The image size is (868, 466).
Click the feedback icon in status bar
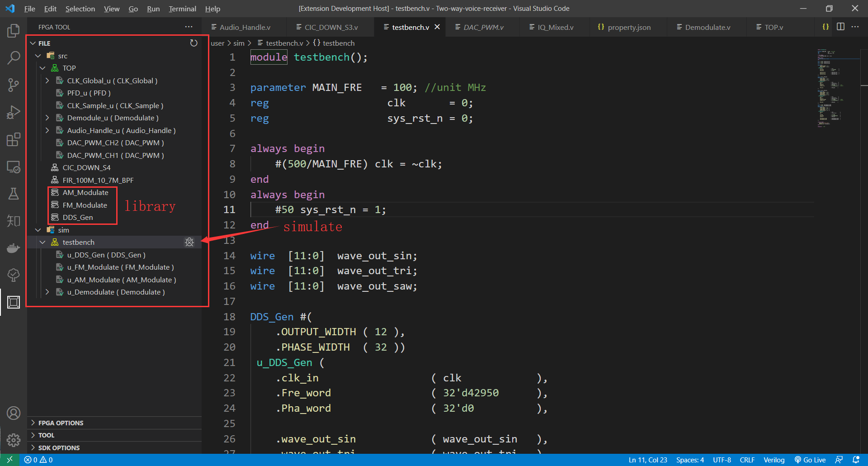(x=839, y=460)
